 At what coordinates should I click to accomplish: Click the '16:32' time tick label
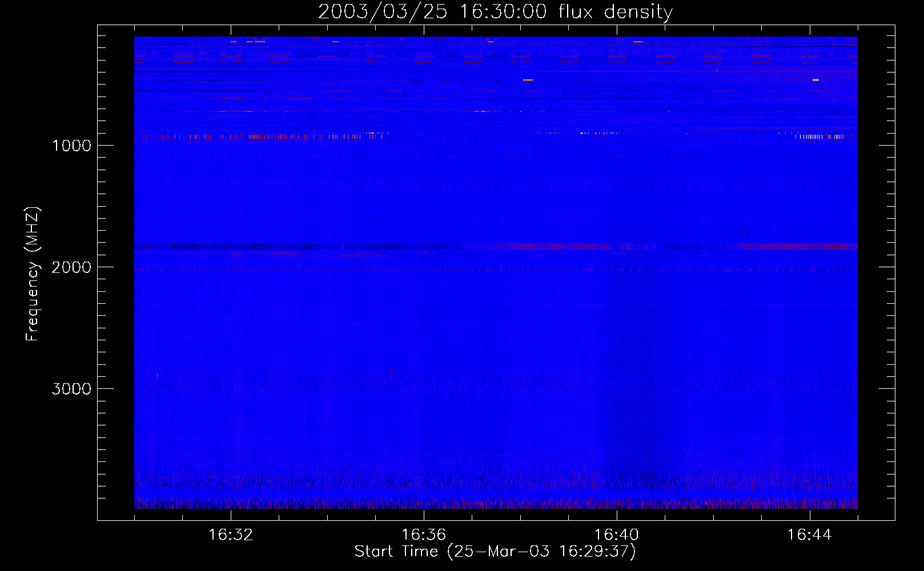pyautogui.click(x=231, y=535)
